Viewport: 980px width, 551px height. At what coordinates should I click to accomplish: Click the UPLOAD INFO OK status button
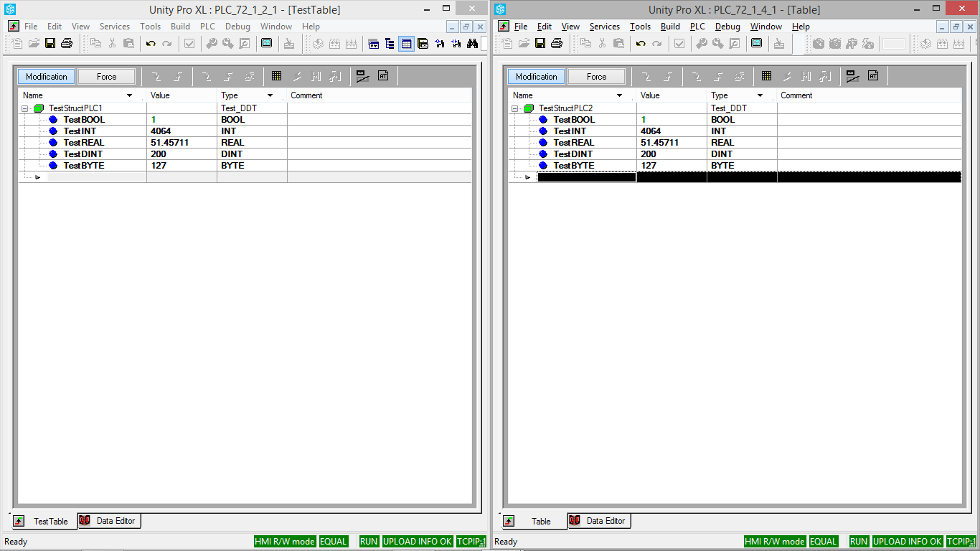point(417,541)
